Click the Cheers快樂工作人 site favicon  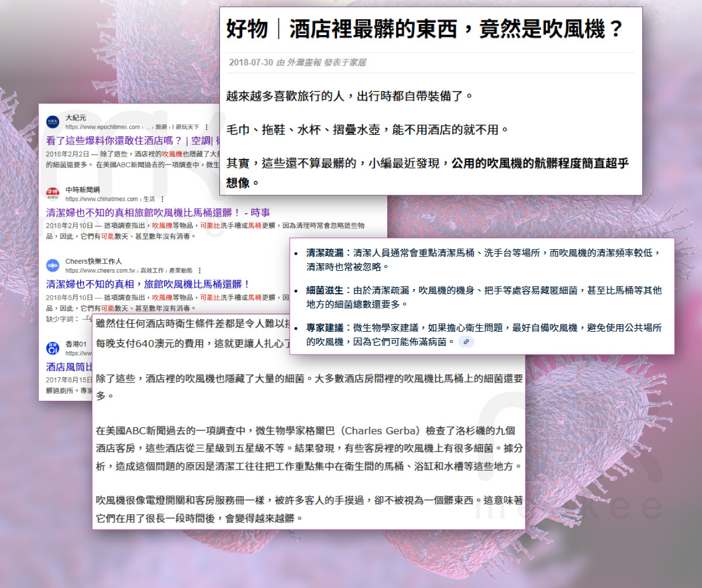[x=53, y=266]
